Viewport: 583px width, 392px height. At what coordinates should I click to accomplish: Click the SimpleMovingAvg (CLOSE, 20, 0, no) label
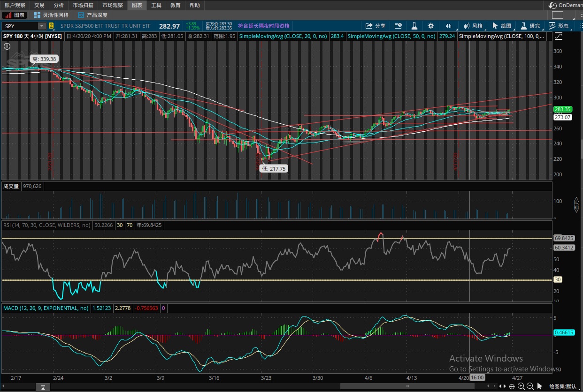[x=283, y=36]
